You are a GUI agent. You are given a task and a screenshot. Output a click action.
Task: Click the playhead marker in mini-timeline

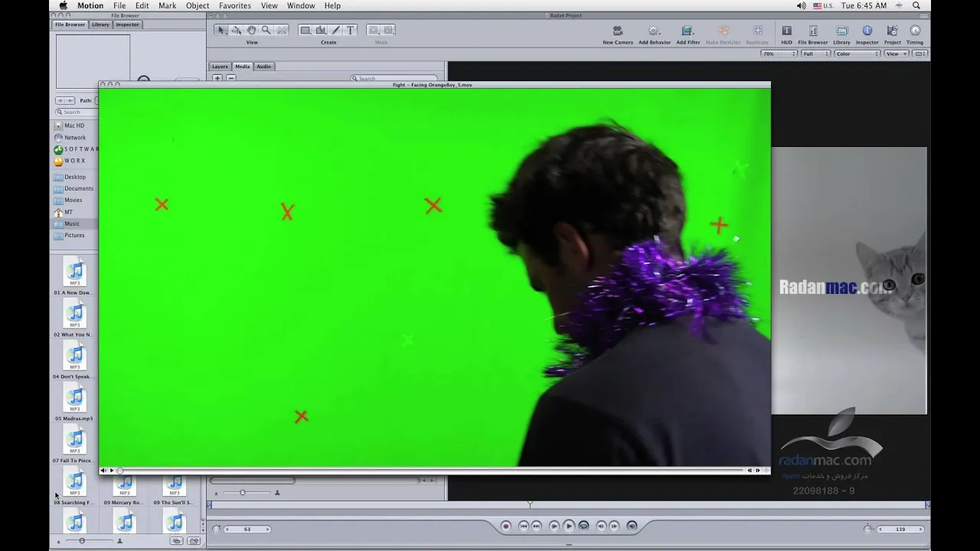[530, 504]
